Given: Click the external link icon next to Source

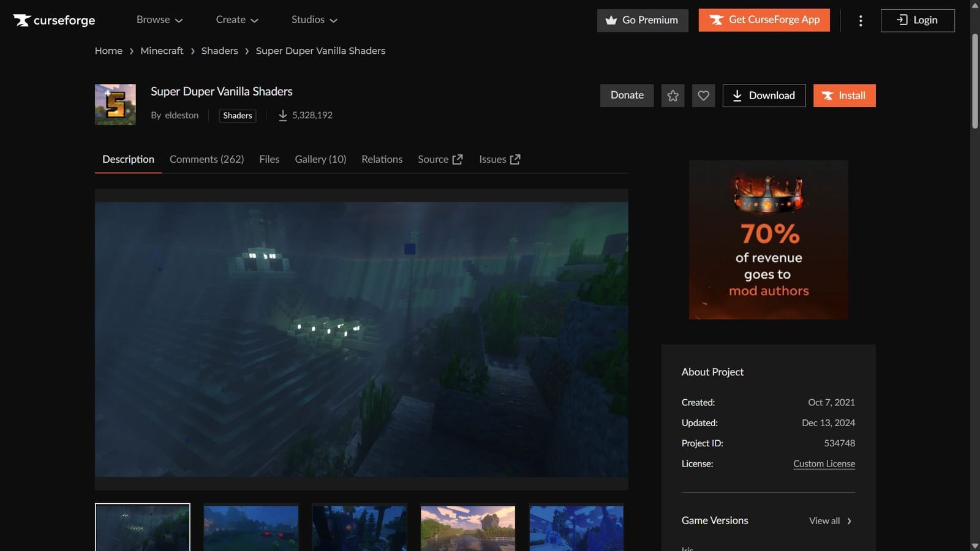Looking at the screenshot, I should 458,159.
